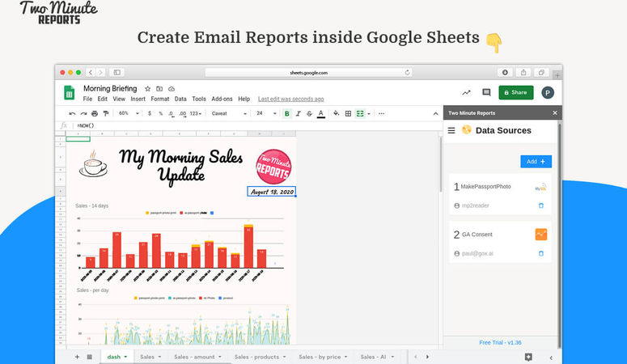
Task: Open the Help menu
Action: 244,99
